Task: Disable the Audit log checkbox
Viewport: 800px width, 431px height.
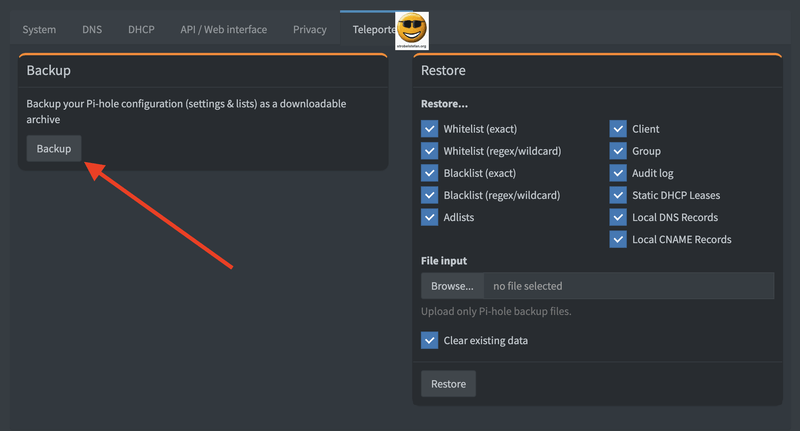Action: 618,173
